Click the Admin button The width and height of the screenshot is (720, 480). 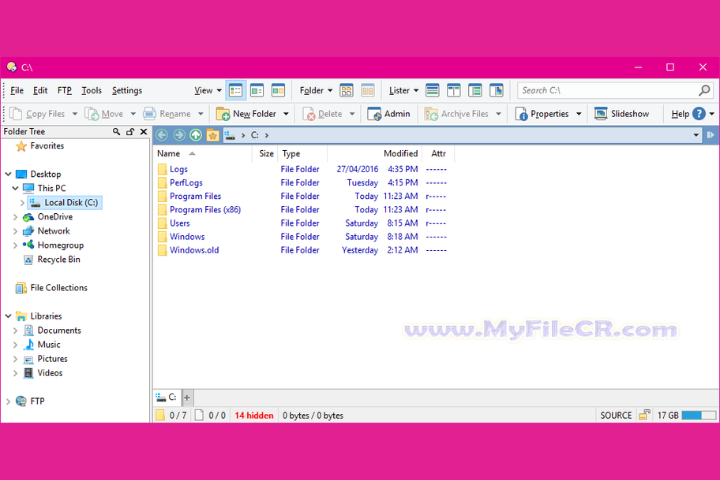pyautogui.click(x=388, y=114)
